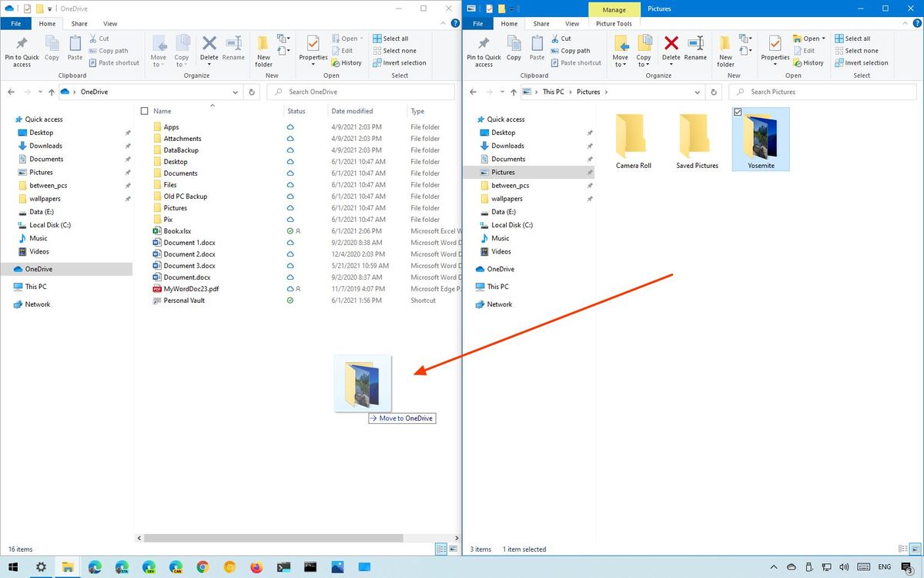Navigate back using the Back arrow
Viewport: 924px width, 578px height.
coord(473,92)
